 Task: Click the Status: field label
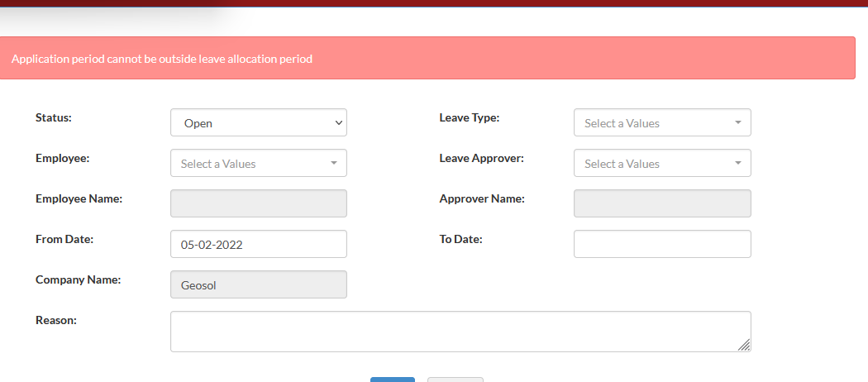[54, 117]
